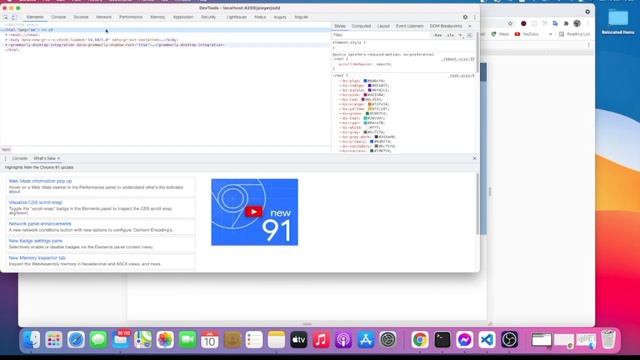
Task: Open the YouTube bookmark in Chrome
Action: (x=527, y=34)
